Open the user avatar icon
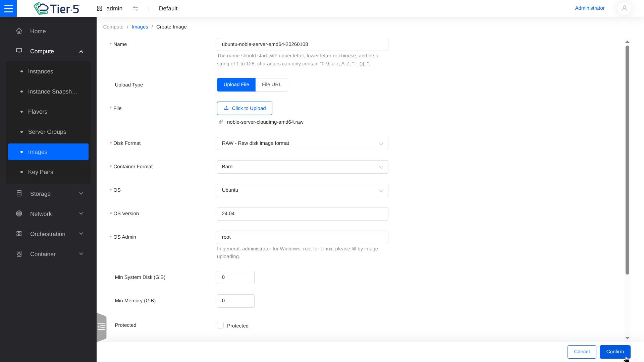 624,8
